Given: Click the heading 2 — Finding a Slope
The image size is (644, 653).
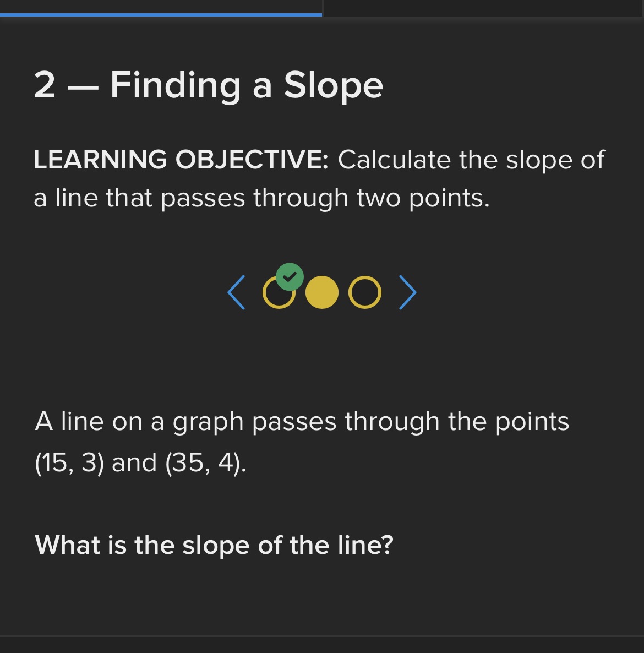Looking at the screenshot, I should click(208, 85).
